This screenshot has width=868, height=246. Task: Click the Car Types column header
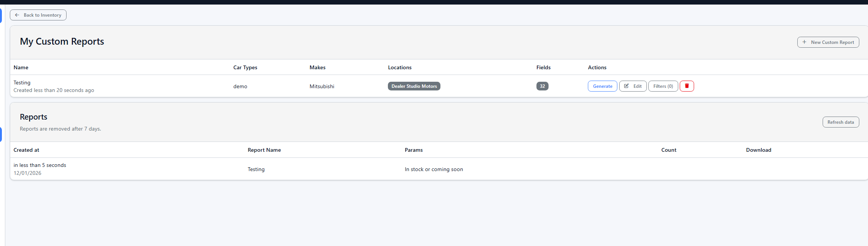click(x=245, y=67)
